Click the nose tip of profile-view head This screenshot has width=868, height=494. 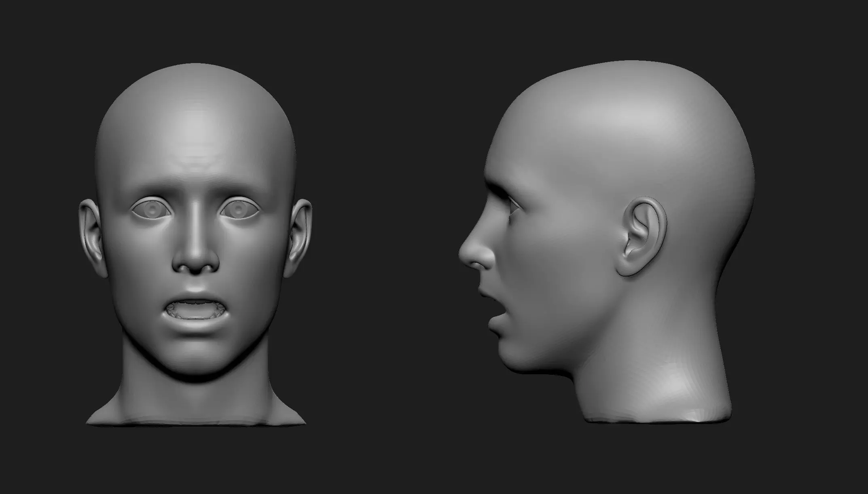(x=464, y=254)
